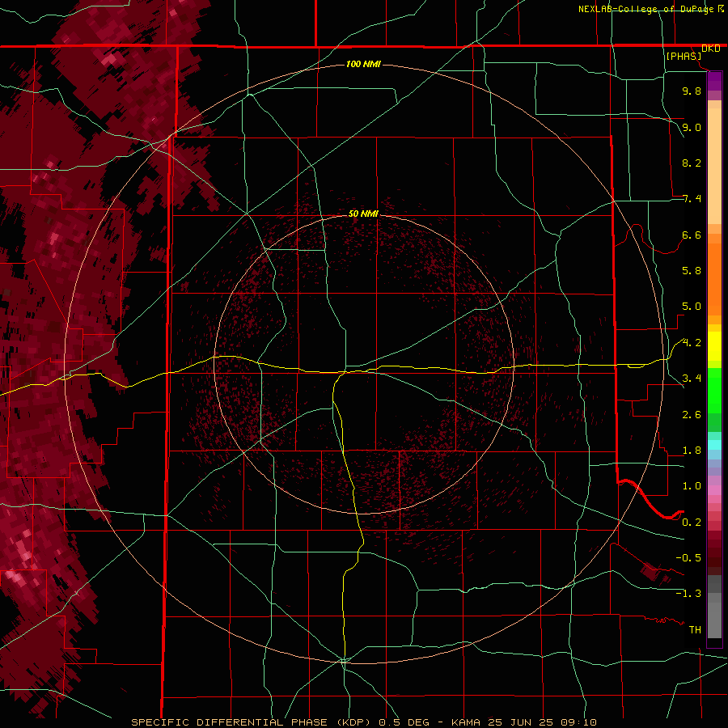Image resolution: width=728 pixels, height=728 pixels.
Task: Click the 3.4 value on color scale
Action: (x=692, y=379)
